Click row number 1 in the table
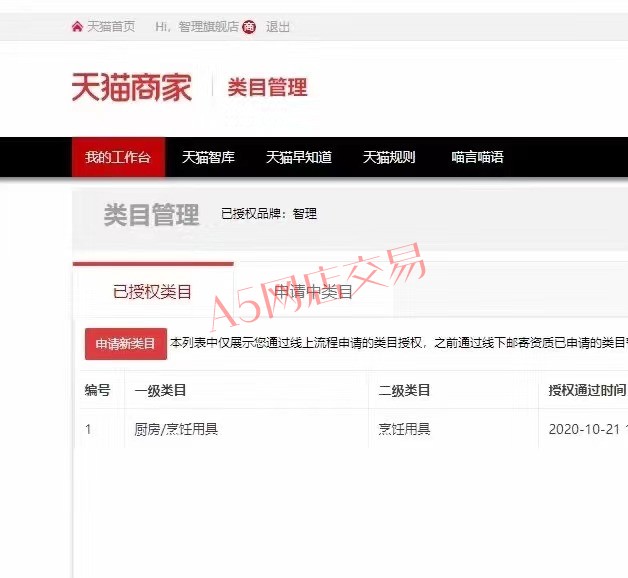 (x=89, y=429)
